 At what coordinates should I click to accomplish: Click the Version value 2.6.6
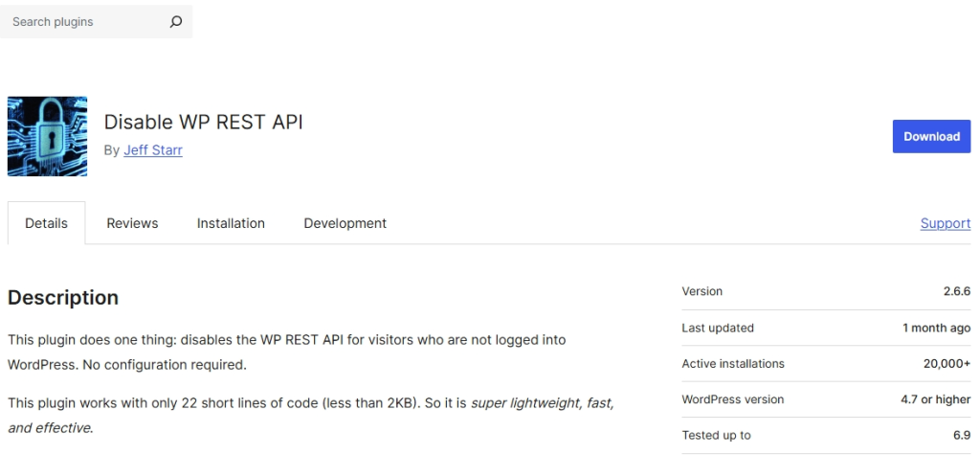point(957,291)
